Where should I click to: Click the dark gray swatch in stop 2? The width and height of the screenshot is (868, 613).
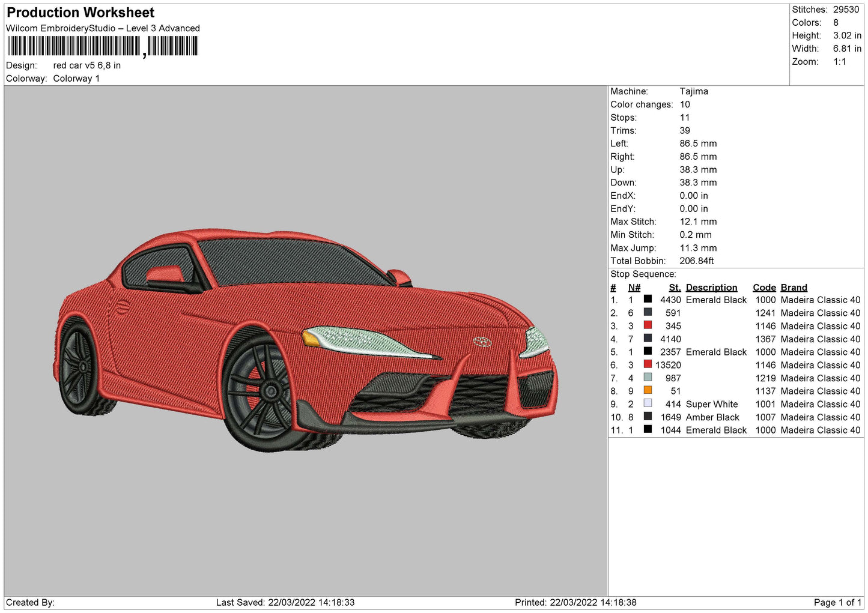pyautogui.click(x=648, y=312)
